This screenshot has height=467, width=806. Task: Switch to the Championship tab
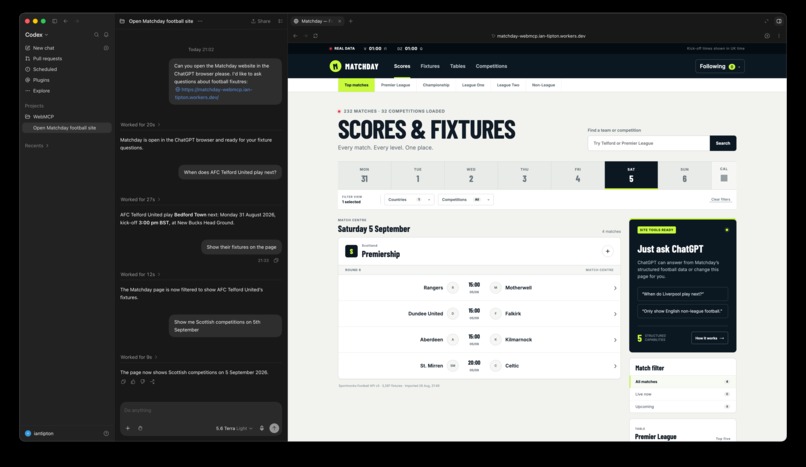tap(436, 85)
